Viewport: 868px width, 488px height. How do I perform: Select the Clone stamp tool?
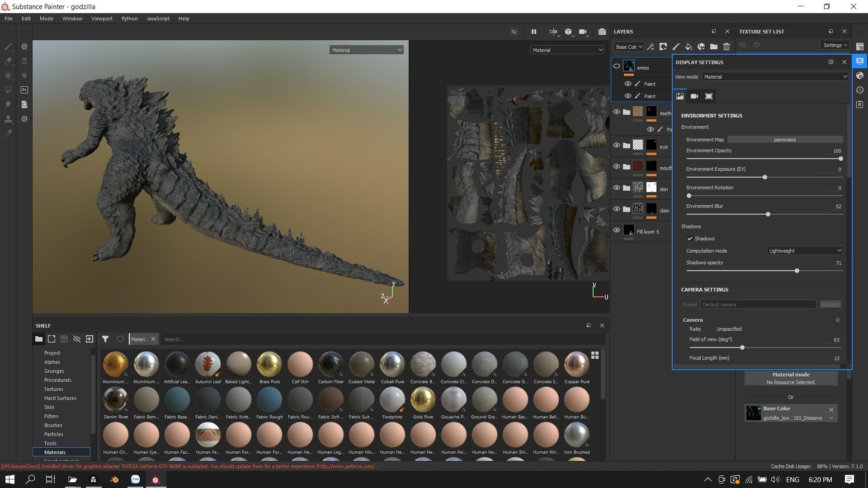(x=8, y=119)
